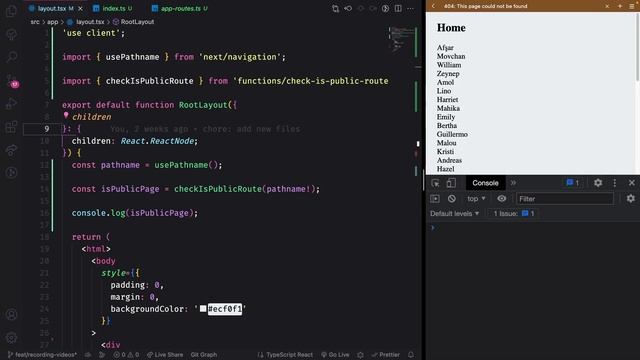Screen dimensions: 640x360
Task: Click the circular timeline icon in editor toolbar
Action: coord(385,9)
